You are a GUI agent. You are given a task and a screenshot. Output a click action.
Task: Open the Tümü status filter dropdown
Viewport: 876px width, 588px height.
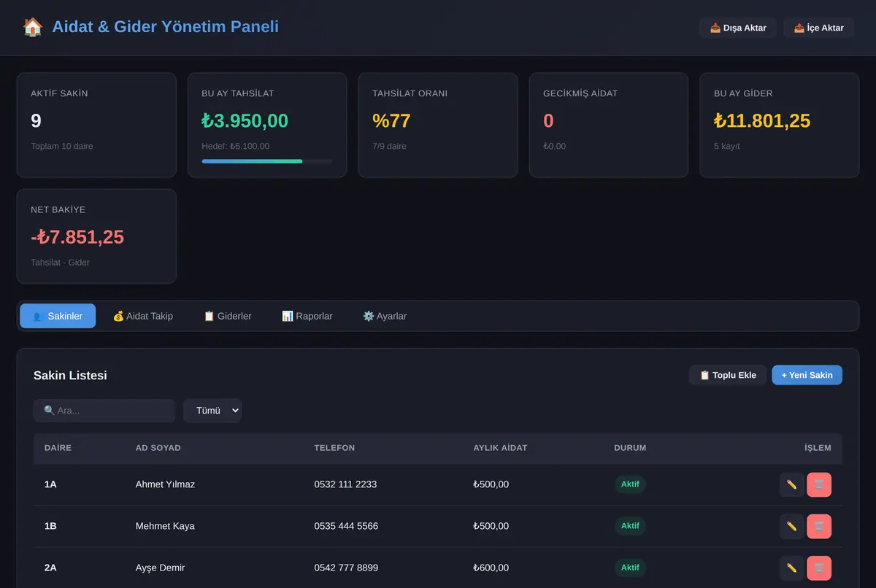point(212,410)
